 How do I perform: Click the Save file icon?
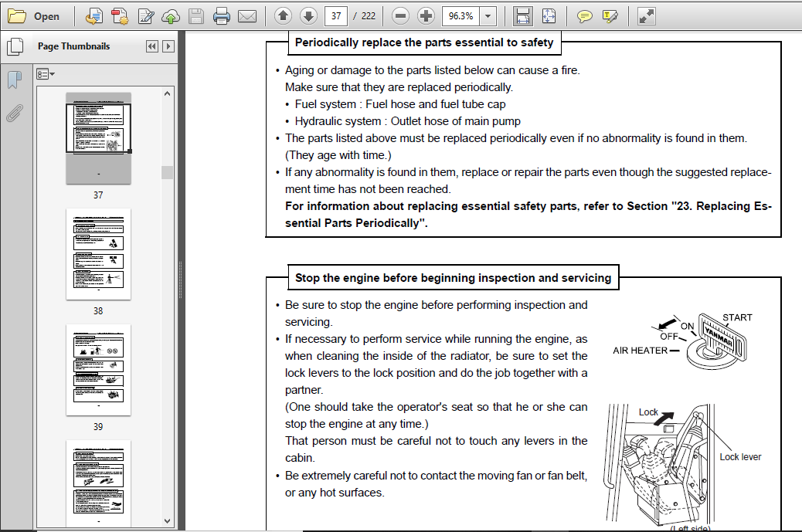196,16
